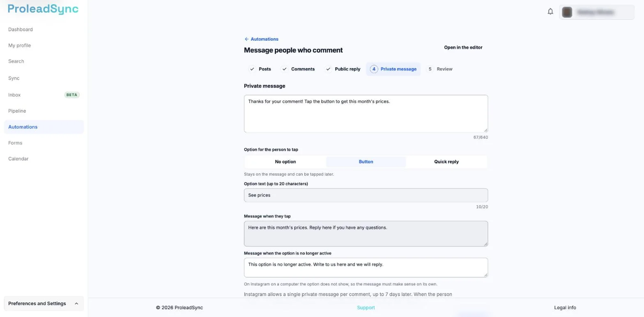Open the notifications bell
The image size is (644, 317).
click(550, 11)
